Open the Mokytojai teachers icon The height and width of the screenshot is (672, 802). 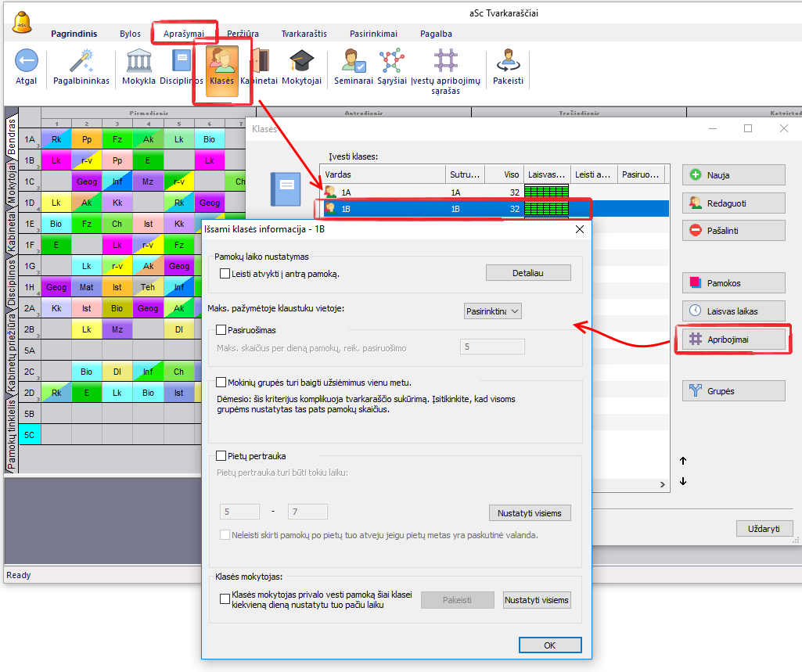coord(301,62)
